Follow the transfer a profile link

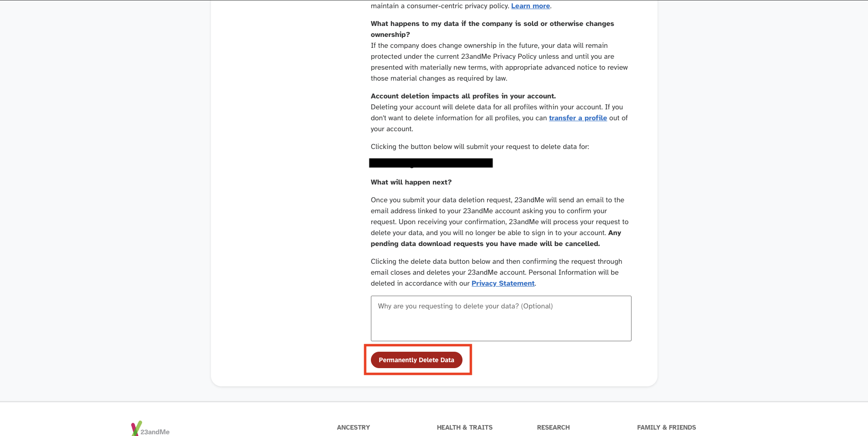[x=578, y=118]
